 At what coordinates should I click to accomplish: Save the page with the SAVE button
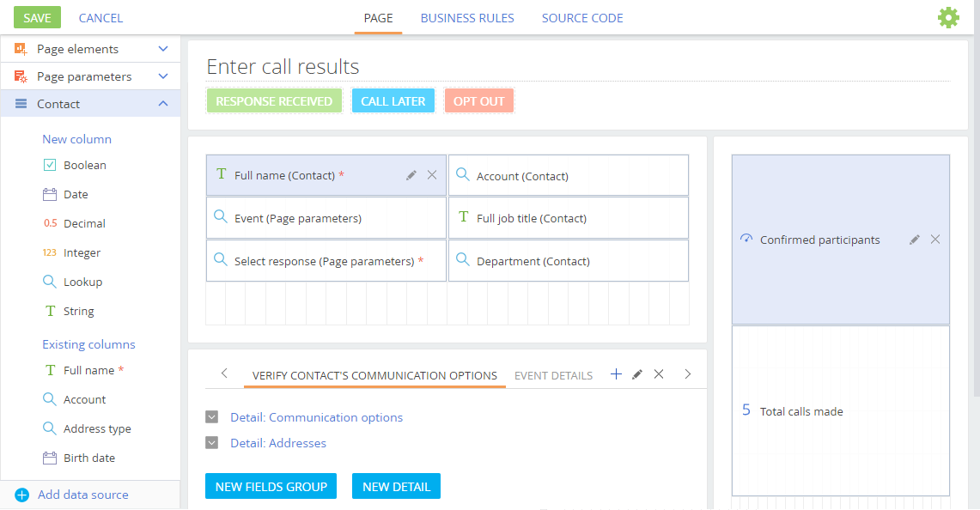(36, 17)
